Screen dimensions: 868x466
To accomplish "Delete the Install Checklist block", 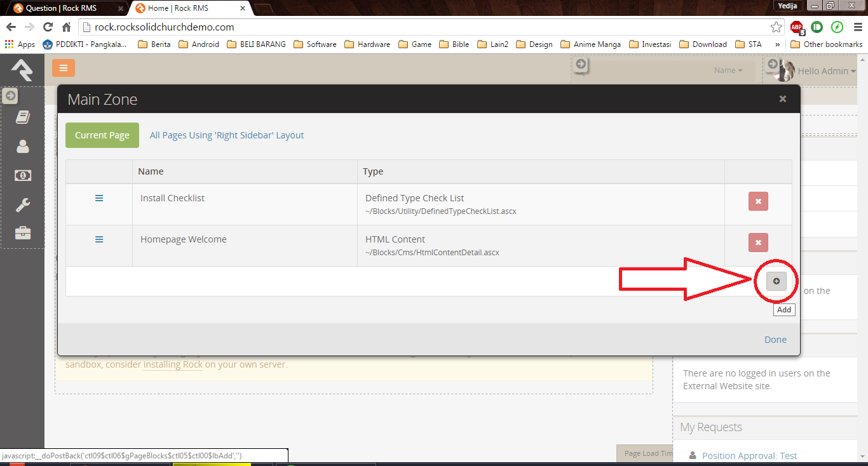I will coord(758,201).
